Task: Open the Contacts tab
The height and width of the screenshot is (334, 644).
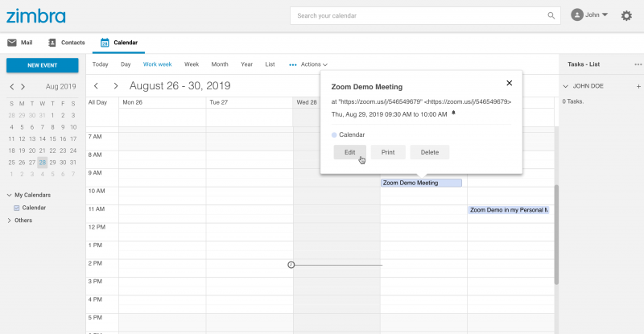Action: (67, 43)
